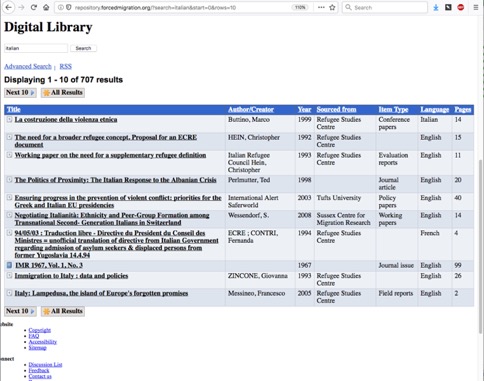This screenshot has width=484, height=381.
Task: Click the top All Results button
Action: click(x=63, y=92)
